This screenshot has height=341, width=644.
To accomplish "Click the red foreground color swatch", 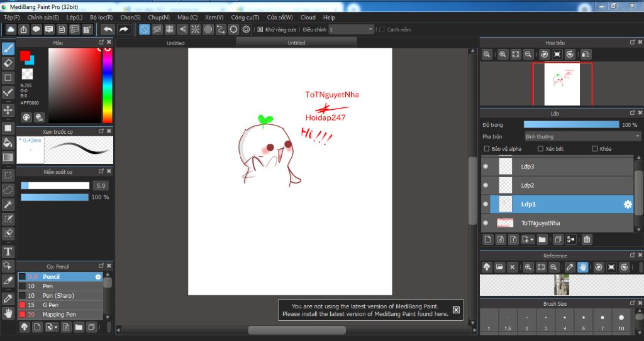I will tap(25, 55).
